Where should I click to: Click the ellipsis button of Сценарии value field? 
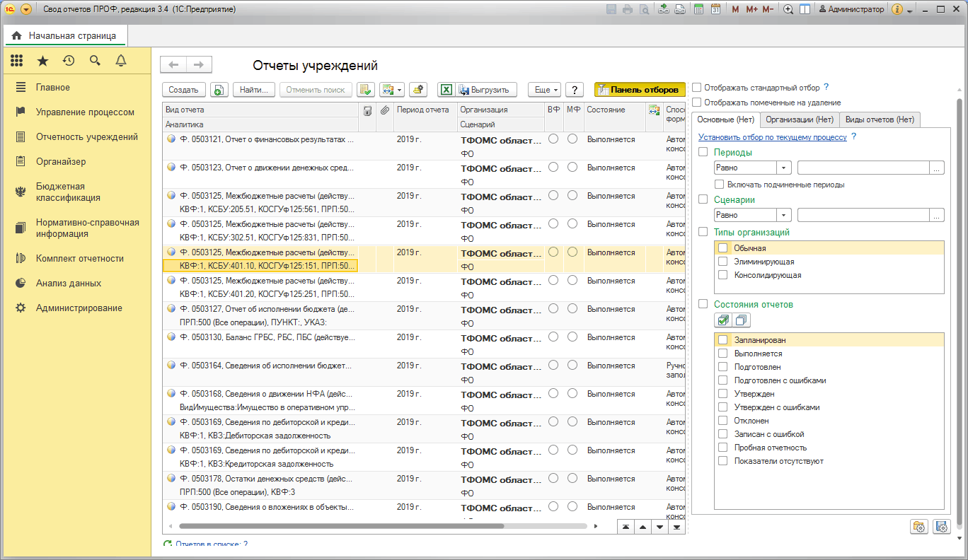pyautogui.click(x=937, y=215)
